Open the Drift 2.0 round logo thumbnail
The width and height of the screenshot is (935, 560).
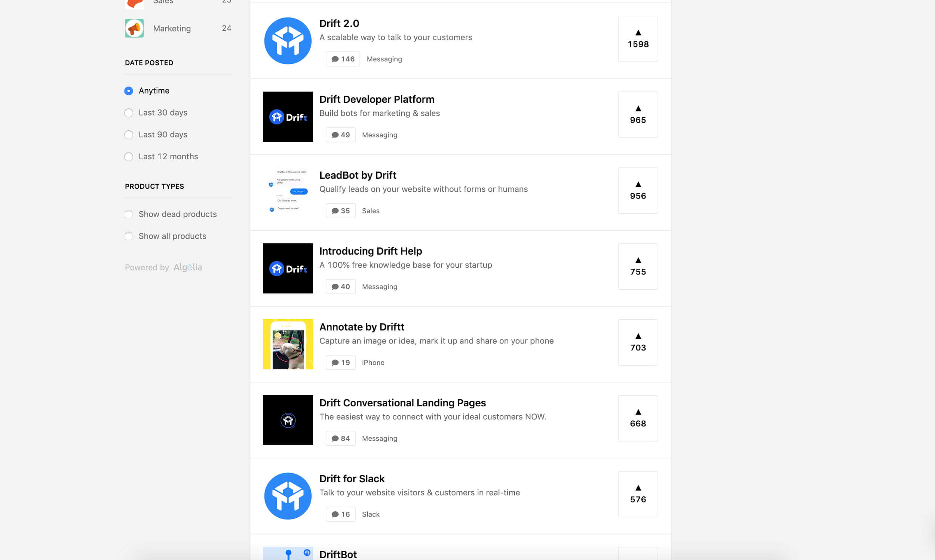click(288, 41)
